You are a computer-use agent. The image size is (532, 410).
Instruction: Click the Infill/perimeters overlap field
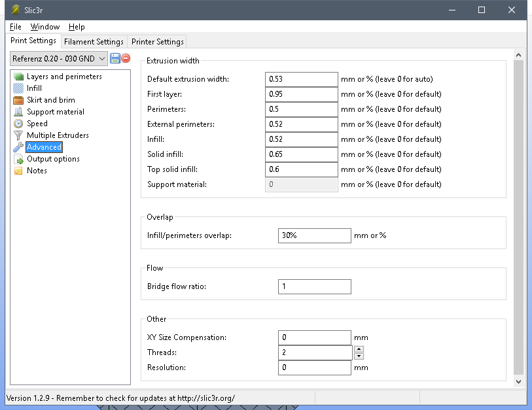click(314, 235)
